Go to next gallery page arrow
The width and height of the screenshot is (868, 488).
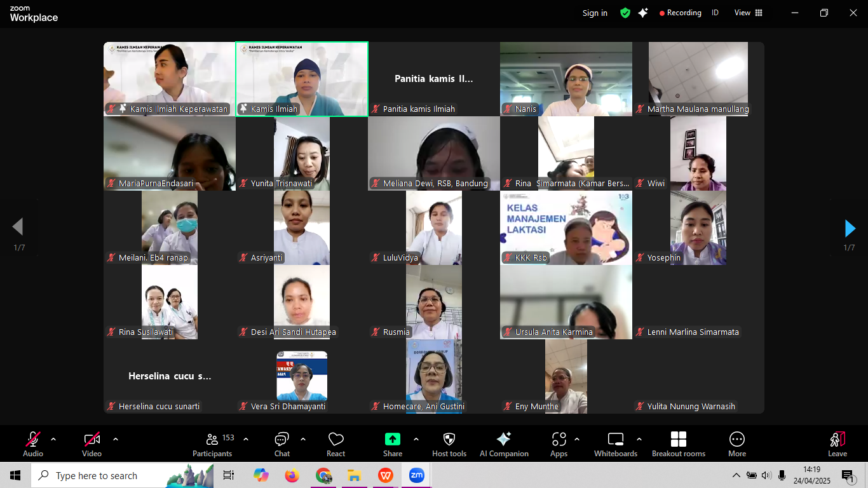click(850, 228)
